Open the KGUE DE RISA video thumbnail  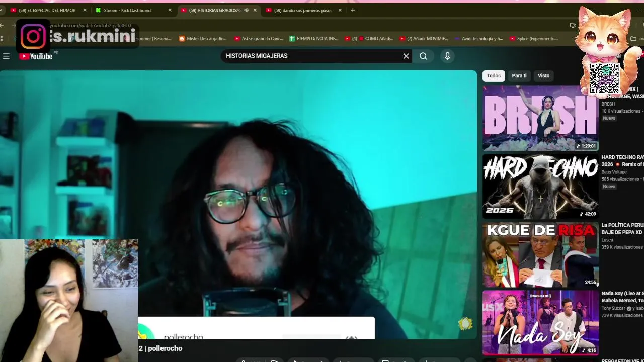coord(540,254)
